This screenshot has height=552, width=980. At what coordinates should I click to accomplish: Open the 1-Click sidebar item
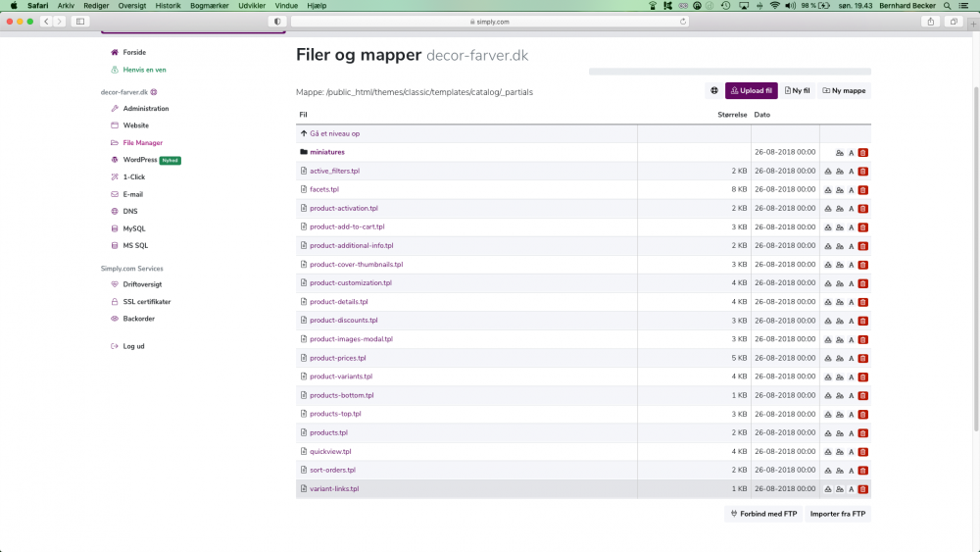[x=133, y=176]
